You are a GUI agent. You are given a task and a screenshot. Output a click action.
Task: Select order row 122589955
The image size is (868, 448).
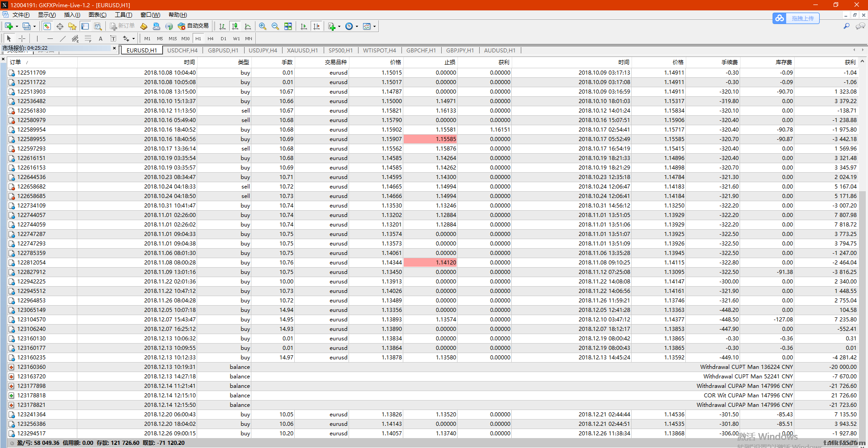[x=433, y=139]
